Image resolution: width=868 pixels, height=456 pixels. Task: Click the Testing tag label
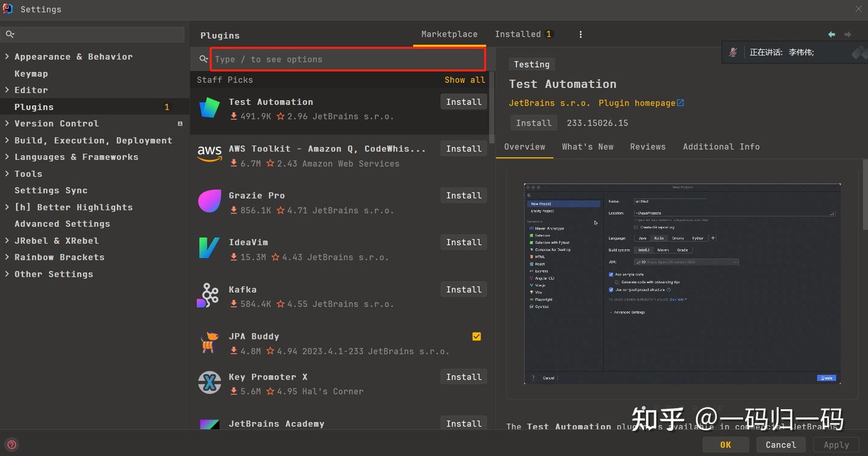tap(532, 65)
